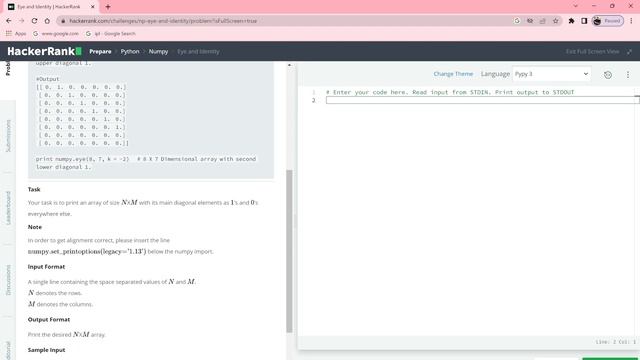The image size is (640, 360).
Task: Click the Eye and Identity breadcrumb text
Action: pos(198,51)
